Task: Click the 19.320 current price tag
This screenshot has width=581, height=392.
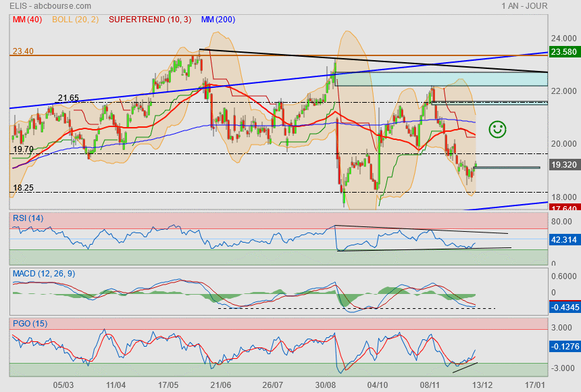Action: click(x=563, y=165)
